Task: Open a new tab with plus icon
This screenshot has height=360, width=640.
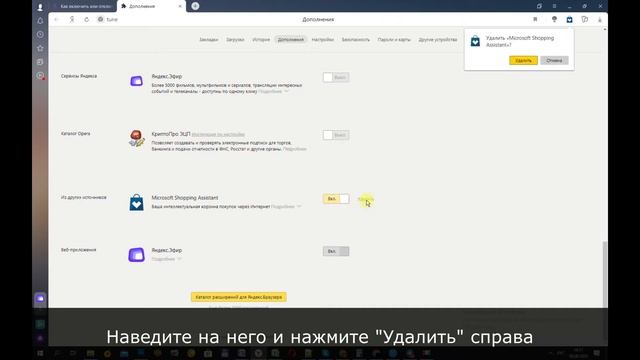Action: coord(195,6)
